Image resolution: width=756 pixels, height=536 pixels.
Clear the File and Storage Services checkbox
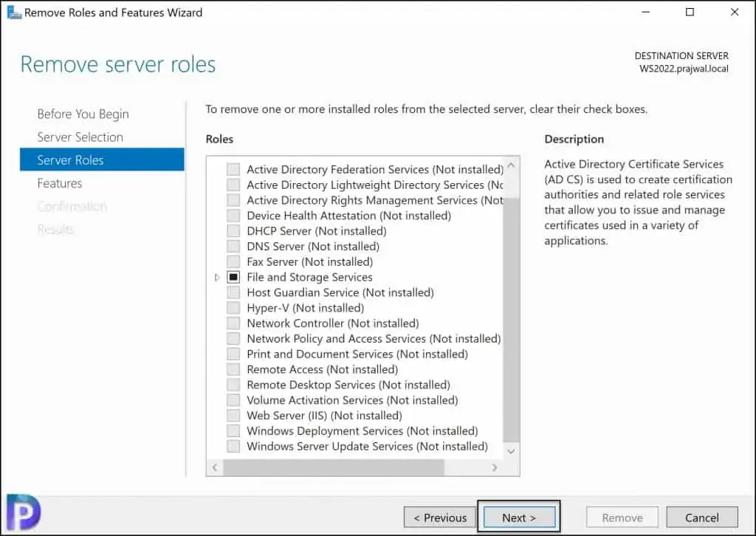233,277
